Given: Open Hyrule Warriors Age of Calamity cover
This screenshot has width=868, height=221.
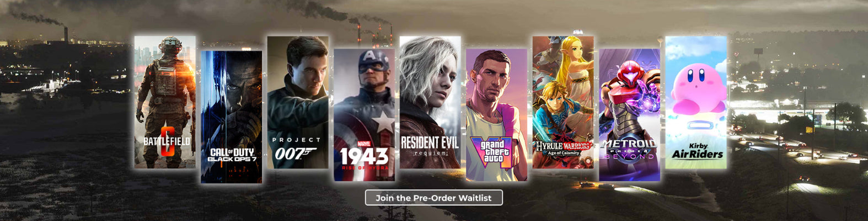Looking at the screenshot, I should click(x=563, y=102).
